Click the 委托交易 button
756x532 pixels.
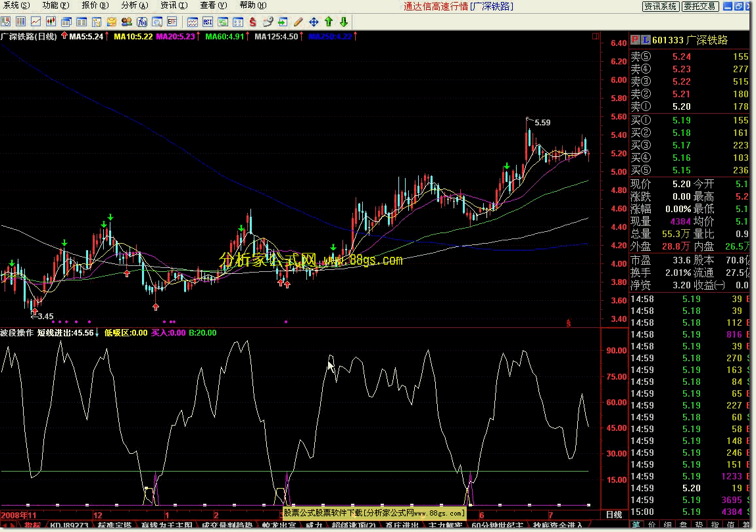pyautogui.click(x=700, y=7)
